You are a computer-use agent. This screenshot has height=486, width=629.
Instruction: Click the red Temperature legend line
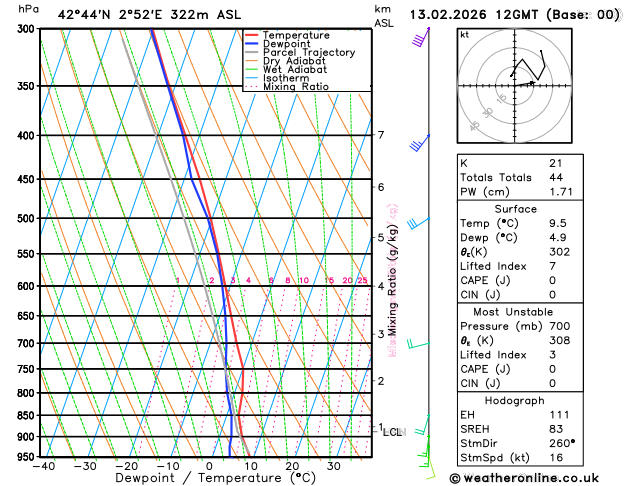click(x=252, y=35)
